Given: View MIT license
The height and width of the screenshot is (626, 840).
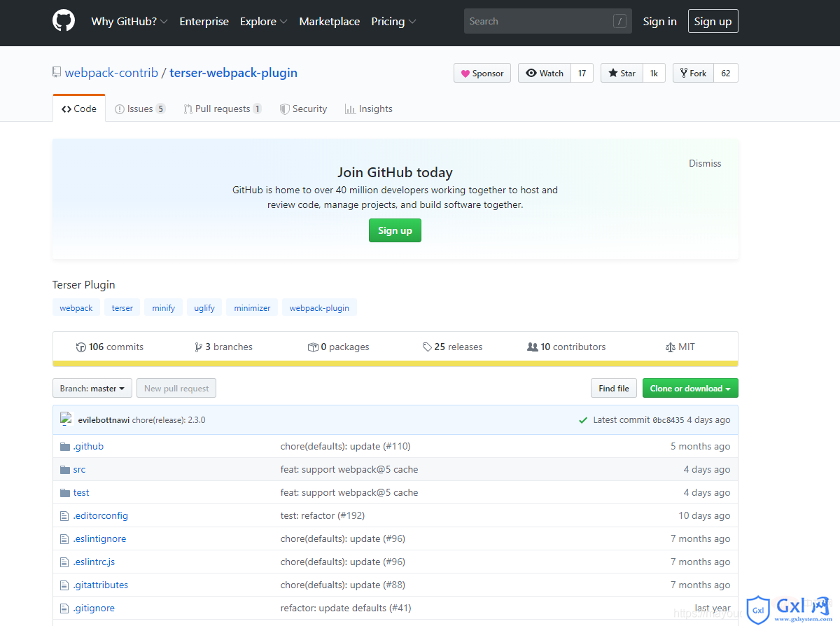Looking at the screenshot, I should 680,347.
